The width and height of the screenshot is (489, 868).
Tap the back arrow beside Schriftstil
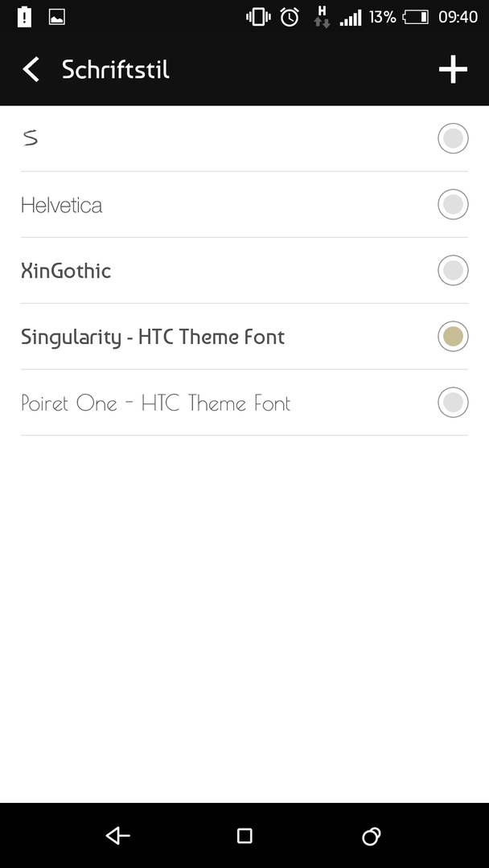coord(31,70)
